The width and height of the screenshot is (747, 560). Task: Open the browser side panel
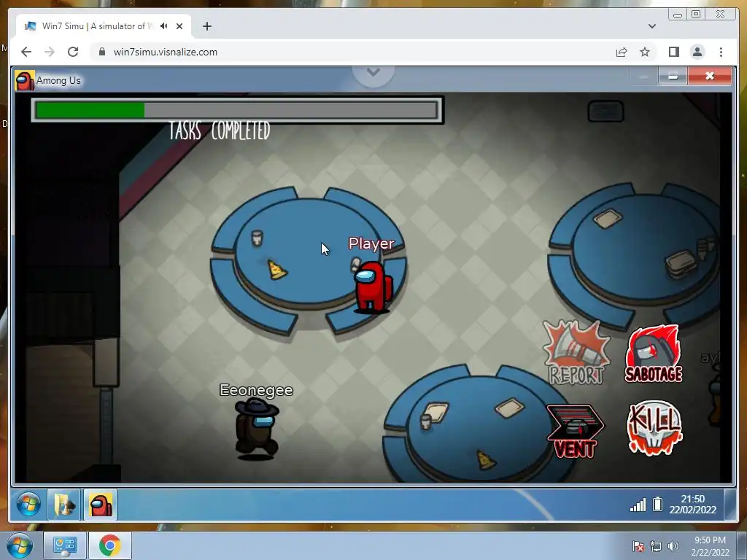click(673, 52)
